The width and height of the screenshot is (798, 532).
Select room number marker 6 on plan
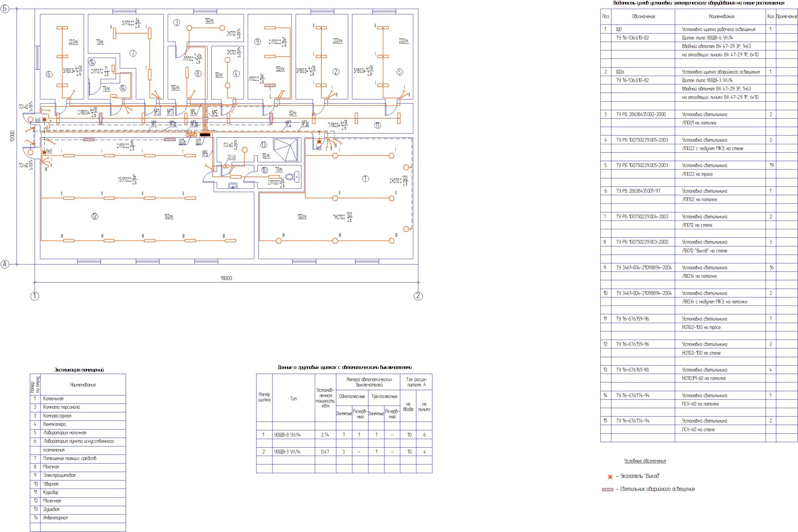(x=49, y=74)
